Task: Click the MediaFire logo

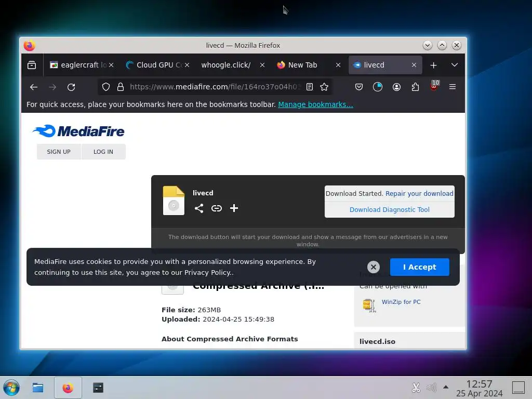Action: pyautogui.click(x=78, y=131)
